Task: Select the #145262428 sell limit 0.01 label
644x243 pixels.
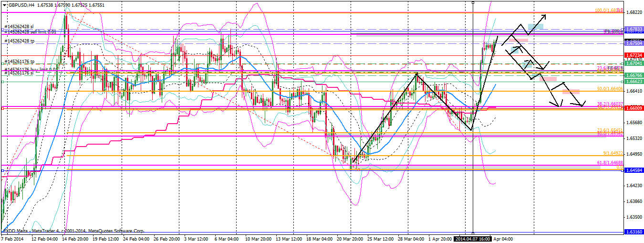Action: click(x=31, y=32)
